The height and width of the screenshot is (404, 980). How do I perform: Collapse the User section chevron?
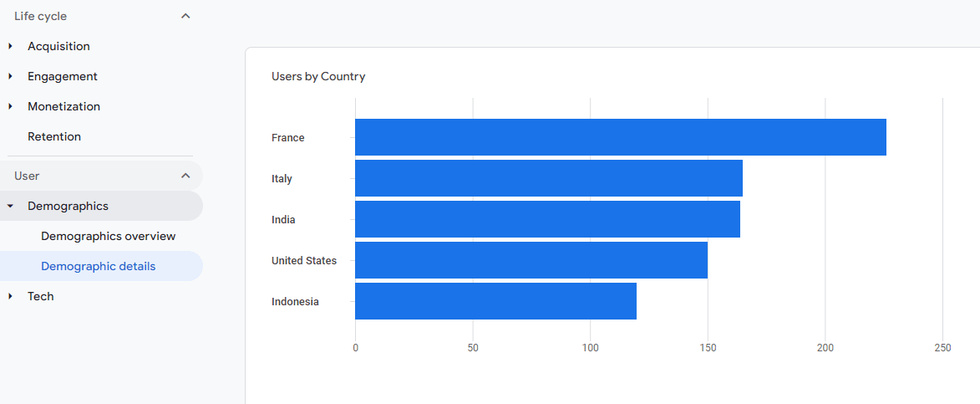coord(185,176)
